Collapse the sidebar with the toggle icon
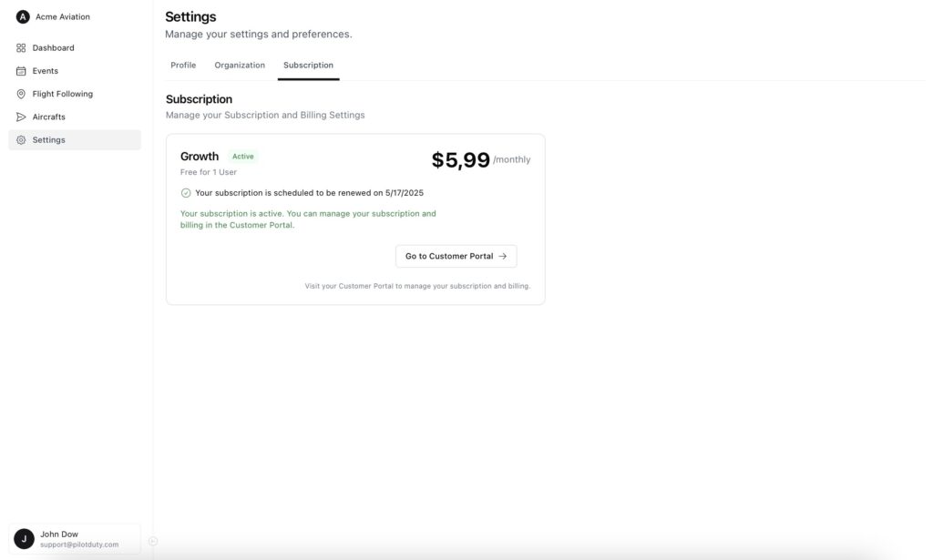 pyautogui.click(x=153, y=541)
